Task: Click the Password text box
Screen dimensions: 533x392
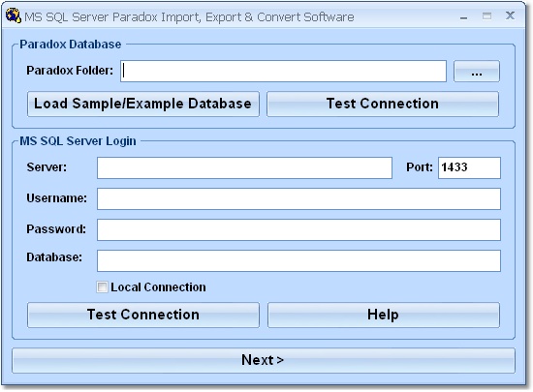Action: click(298, 229)
